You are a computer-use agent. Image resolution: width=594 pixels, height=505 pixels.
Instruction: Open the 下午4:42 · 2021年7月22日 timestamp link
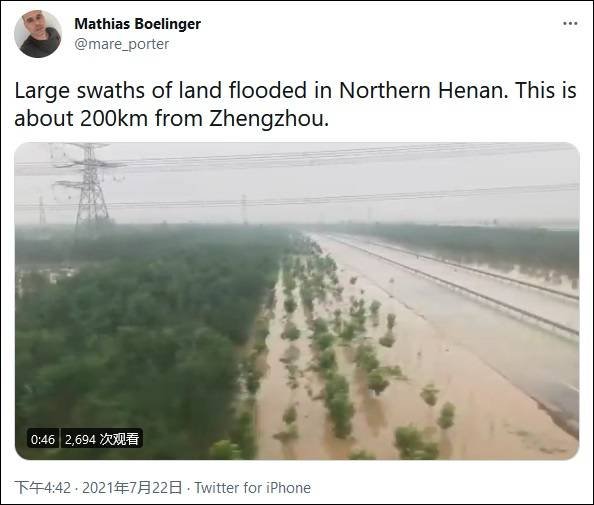(98, 488)
